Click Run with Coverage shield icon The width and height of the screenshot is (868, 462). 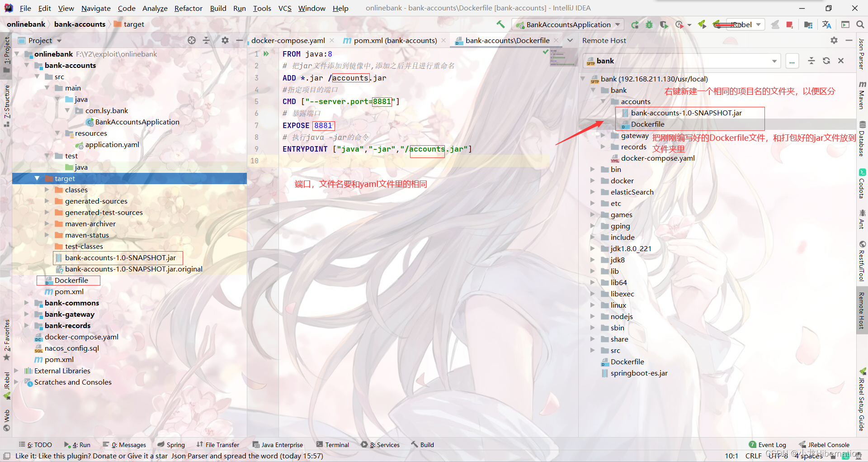(664, 24)
